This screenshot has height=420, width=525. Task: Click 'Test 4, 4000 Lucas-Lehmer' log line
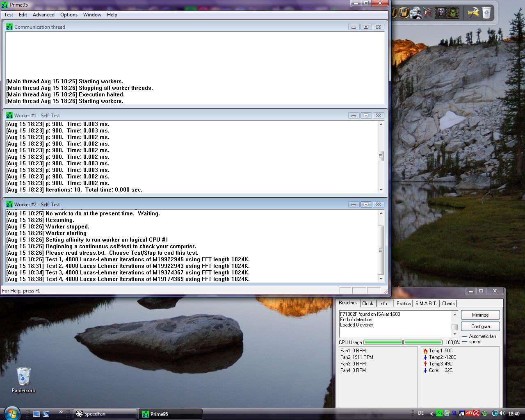[128, 279]
